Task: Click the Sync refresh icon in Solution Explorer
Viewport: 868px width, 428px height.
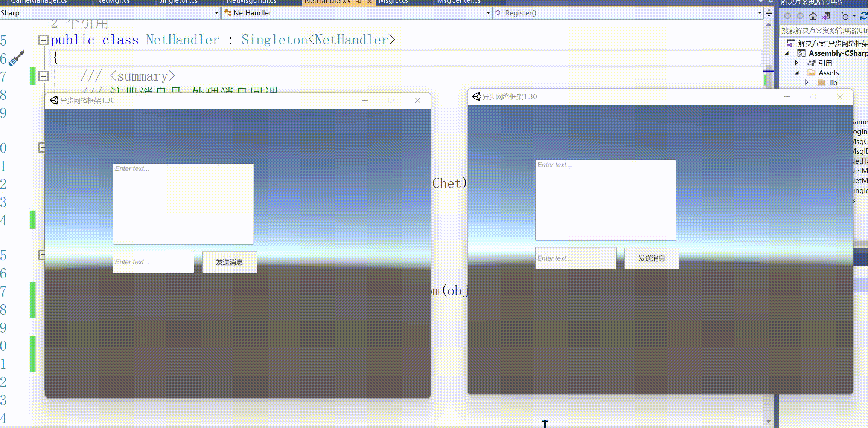Action: point(864,16)
